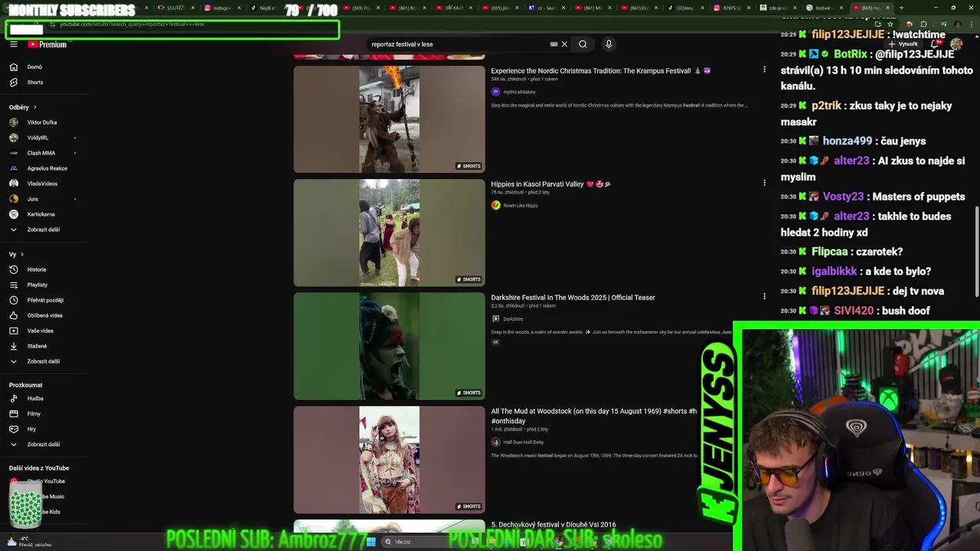Open options menu for Darkshire Festival video
Image resolution: width=980 pixels, height=551 pixels.
pos(764,296)
